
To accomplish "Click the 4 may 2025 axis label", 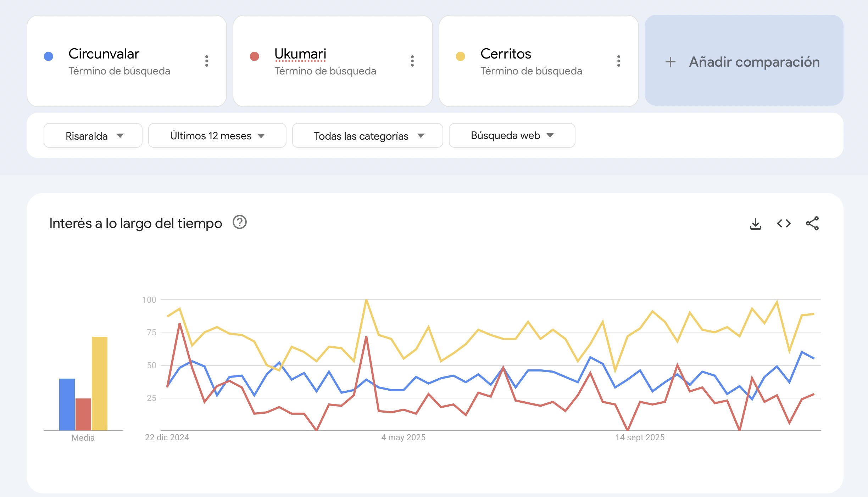I will pyautogui.click(x=404, y=437).
